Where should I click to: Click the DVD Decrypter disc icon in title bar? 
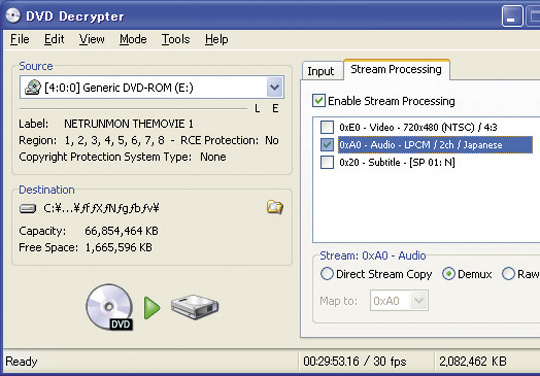click(x=13, y=16)
